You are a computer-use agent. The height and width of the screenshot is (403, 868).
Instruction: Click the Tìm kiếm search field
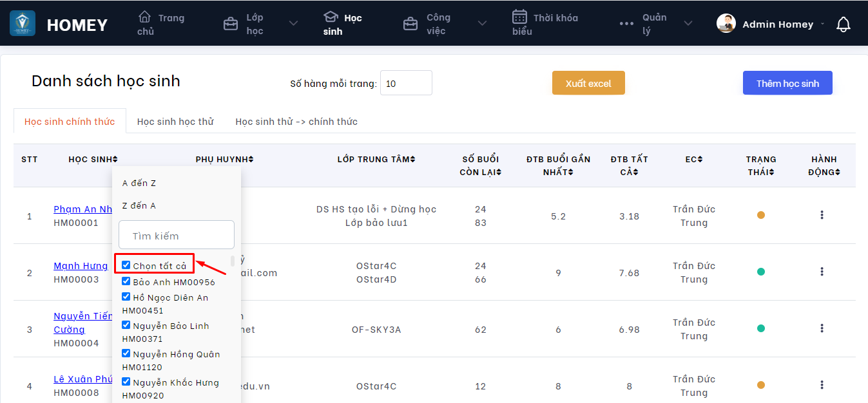[177, 236]
